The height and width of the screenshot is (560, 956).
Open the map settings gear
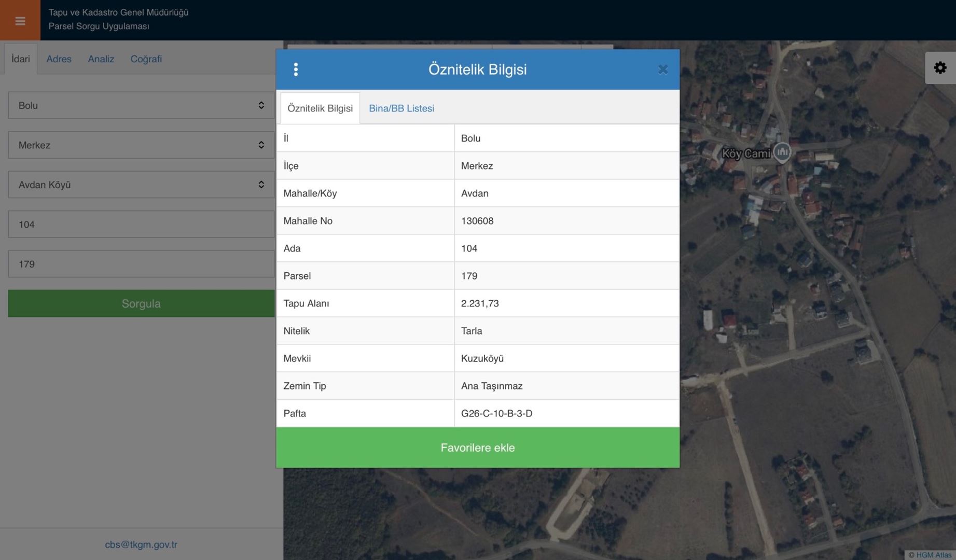coord(940,68)
